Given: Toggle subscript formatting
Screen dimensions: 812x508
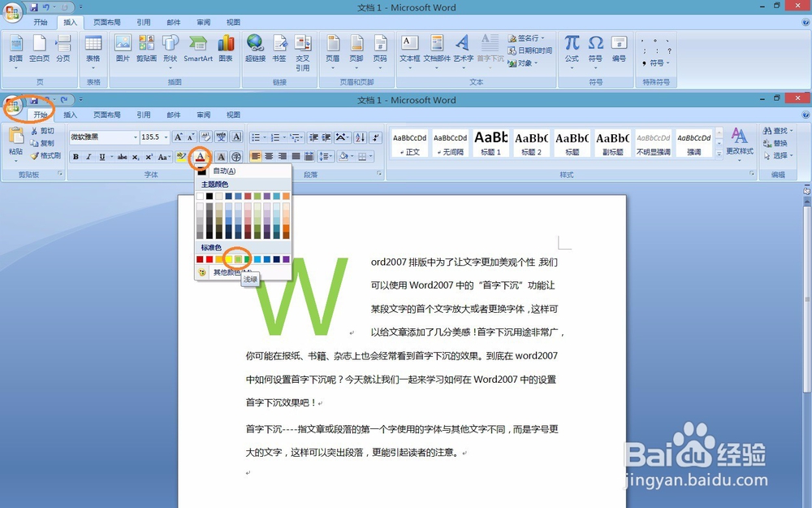Looking at the screenshot, I should point(135,157).
